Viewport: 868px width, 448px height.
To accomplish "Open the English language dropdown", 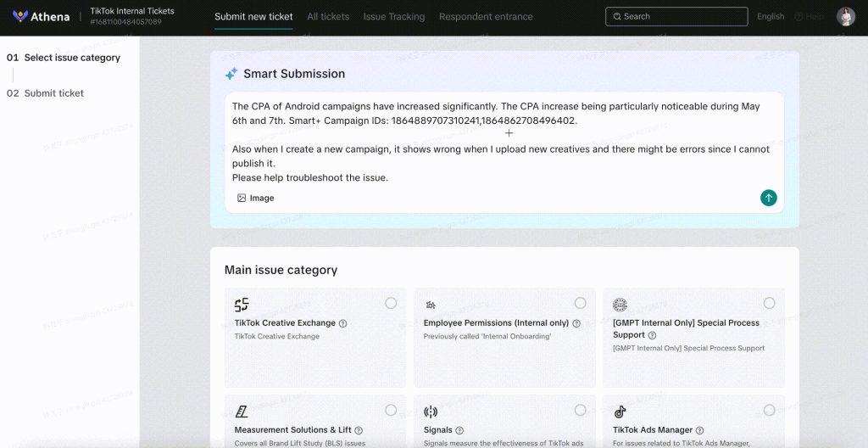I will [x=771, y=17].
